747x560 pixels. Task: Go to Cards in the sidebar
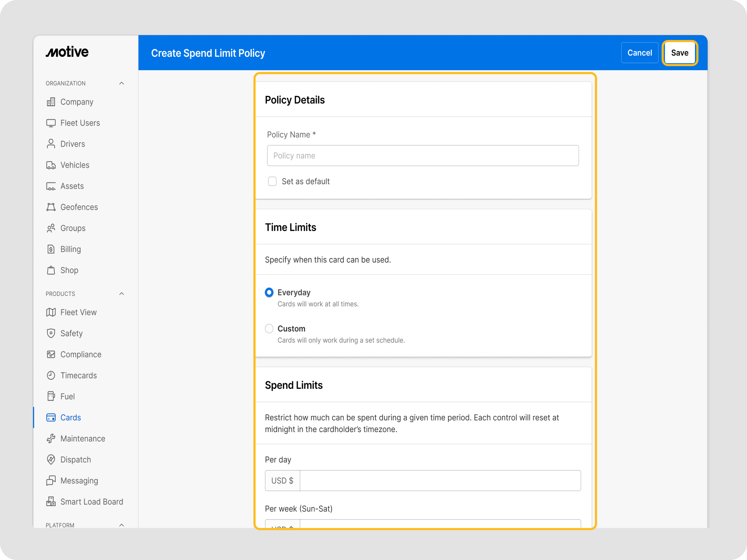pos(71,418)
